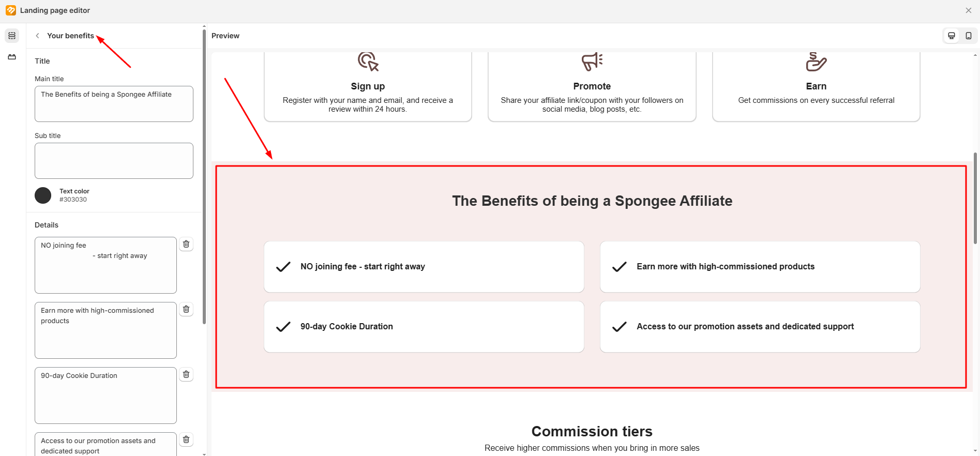This screenshot has height=456, width=980.
Task: Switch preview to desktop view
Action: (x=951, y=36)
